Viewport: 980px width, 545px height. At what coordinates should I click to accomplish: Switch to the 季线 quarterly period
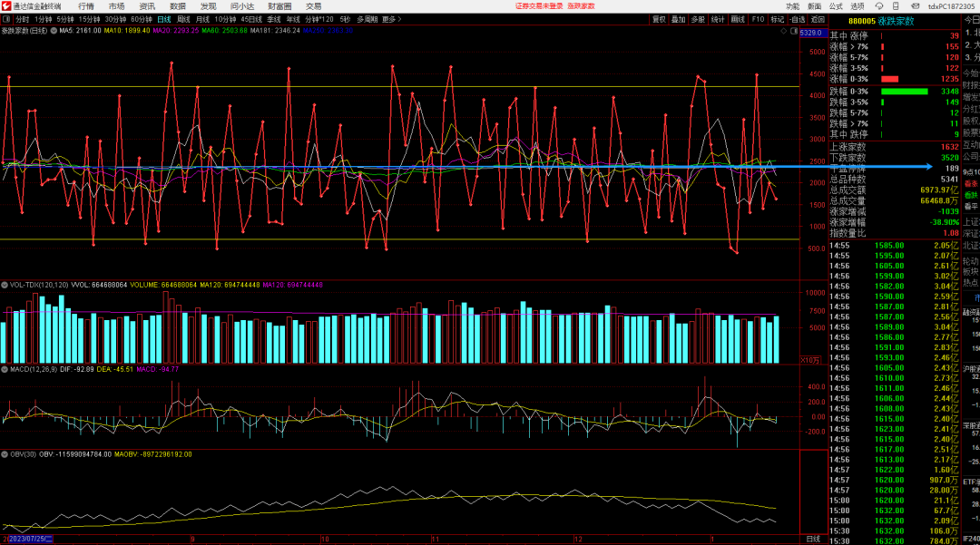[x=274, y=19]
